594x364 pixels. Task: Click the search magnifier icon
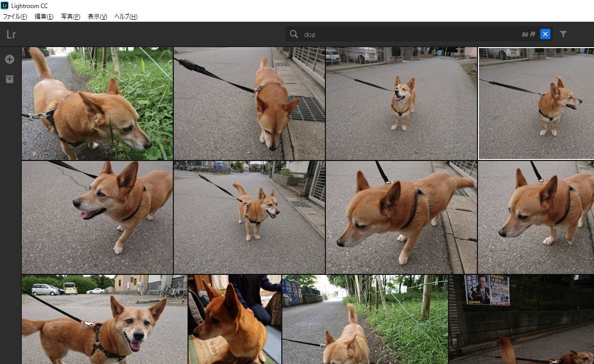pyautogui.click(x=294, y=34)
